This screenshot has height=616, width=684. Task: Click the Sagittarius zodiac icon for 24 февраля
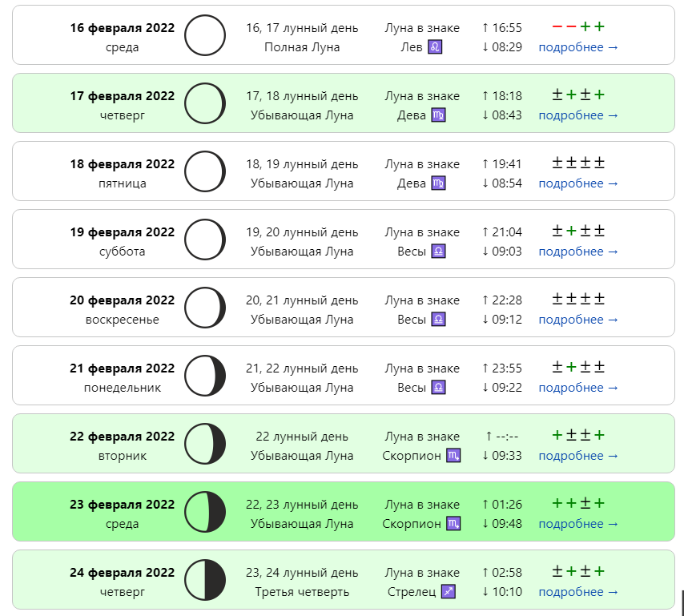coord(449,591)
